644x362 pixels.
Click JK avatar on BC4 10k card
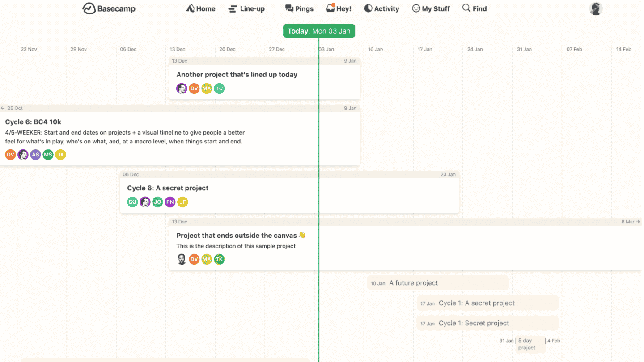[60, 155]
